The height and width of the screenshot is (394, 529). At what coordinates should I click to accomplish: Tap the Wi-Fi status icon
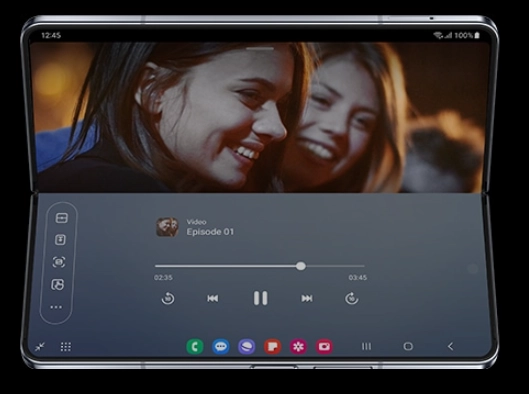pyautogui.click(x=438, y=35)
